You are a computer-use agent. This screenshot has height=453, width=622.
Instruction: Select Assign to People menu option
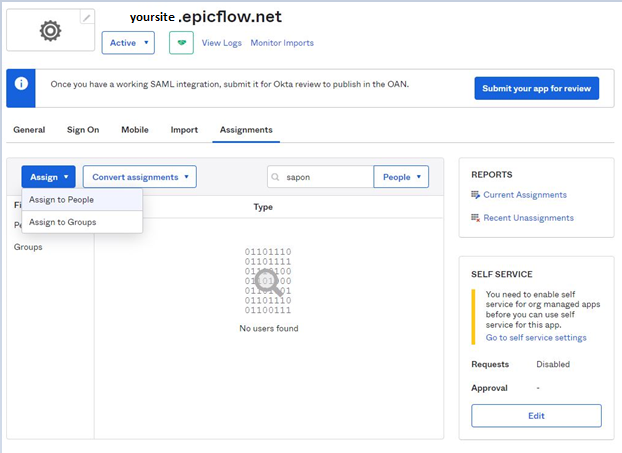tap(82, 200)
